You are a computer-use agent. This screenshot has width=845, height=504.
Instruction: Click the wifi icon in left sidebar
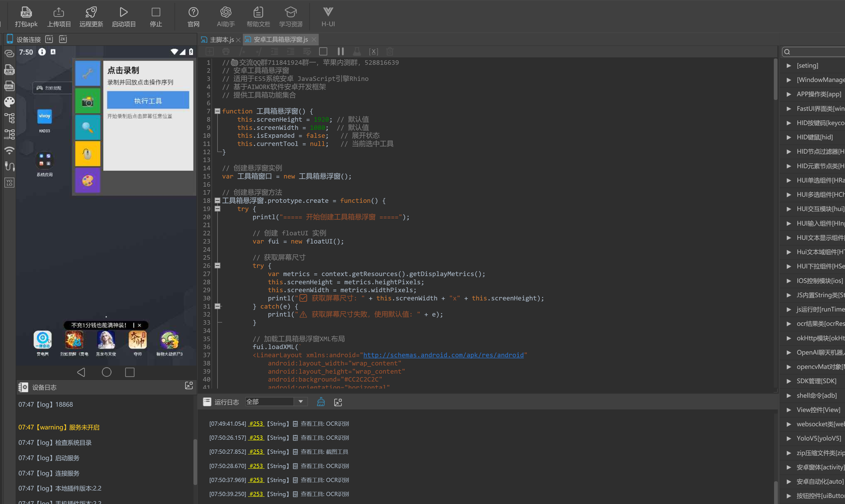click(x=9, y=150)
